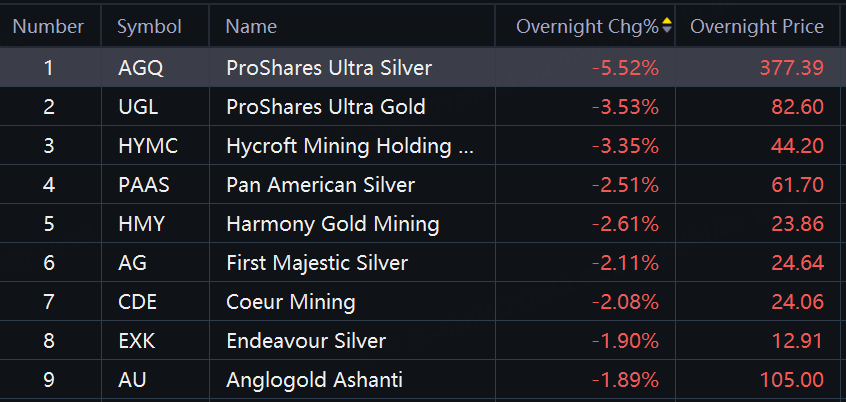Select the AGQ ticker symbol
This screenshot has height=402, width=846.
click(140, 68)
